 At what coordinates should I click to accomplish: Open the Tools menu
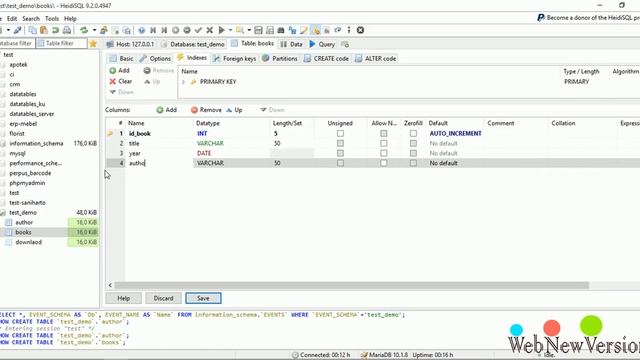(x=52, y=19)
